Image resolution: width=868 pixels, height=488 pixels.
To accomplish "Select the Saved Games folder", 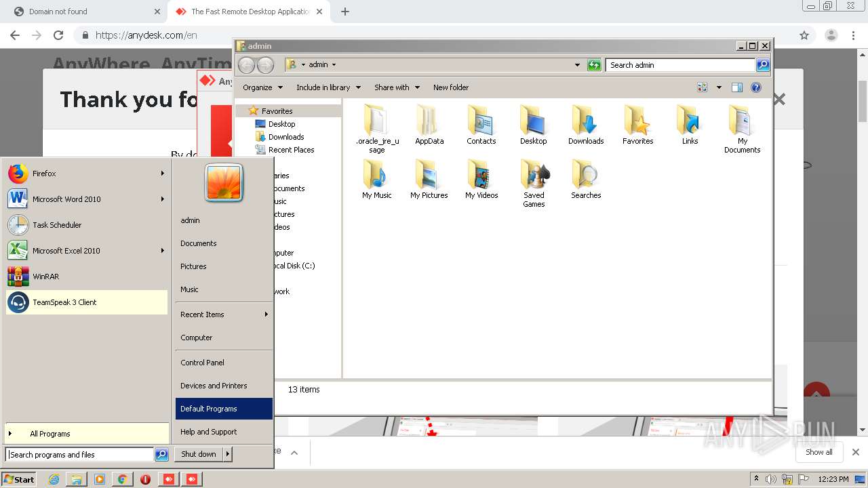I will coord(534,183).
